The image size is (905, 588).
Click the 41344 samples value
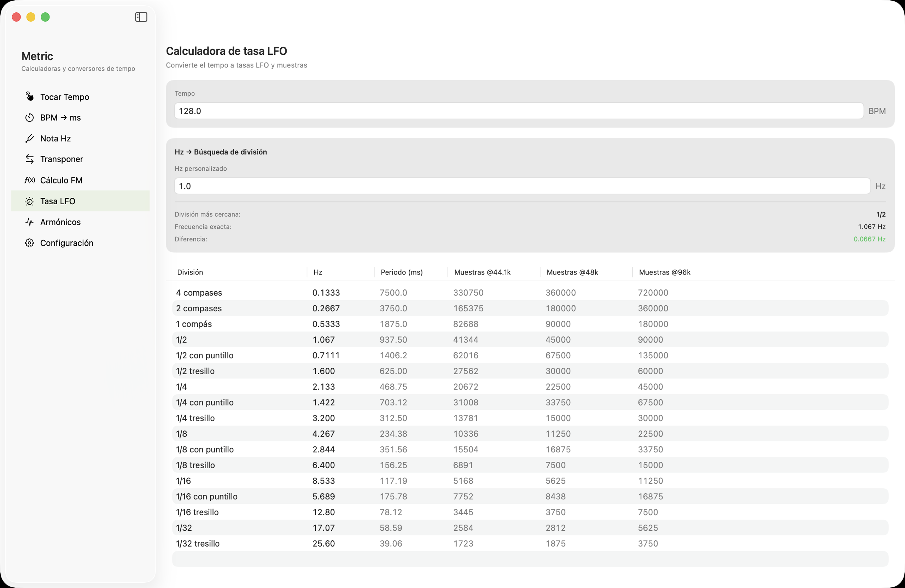tap(466, 340)
